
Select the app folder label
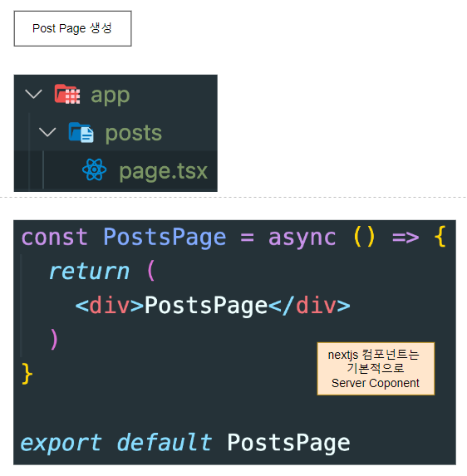click(x=111, y=96)
